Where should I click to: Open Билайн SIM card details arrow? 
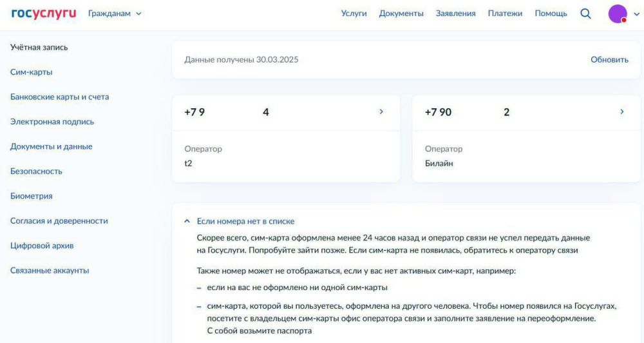pyautogui.click(x=621, y=112)
